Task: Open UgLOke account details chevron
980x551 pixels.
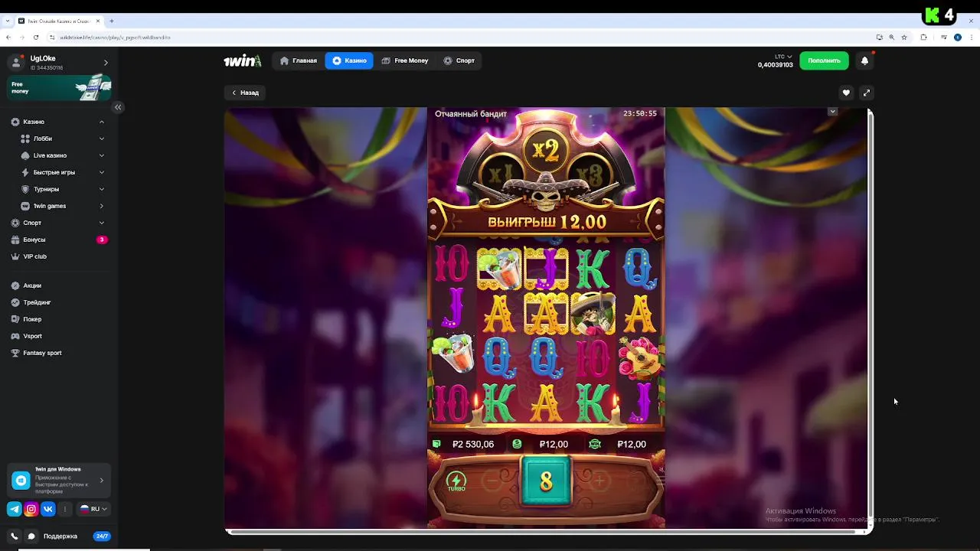Action: coord(106,63)
